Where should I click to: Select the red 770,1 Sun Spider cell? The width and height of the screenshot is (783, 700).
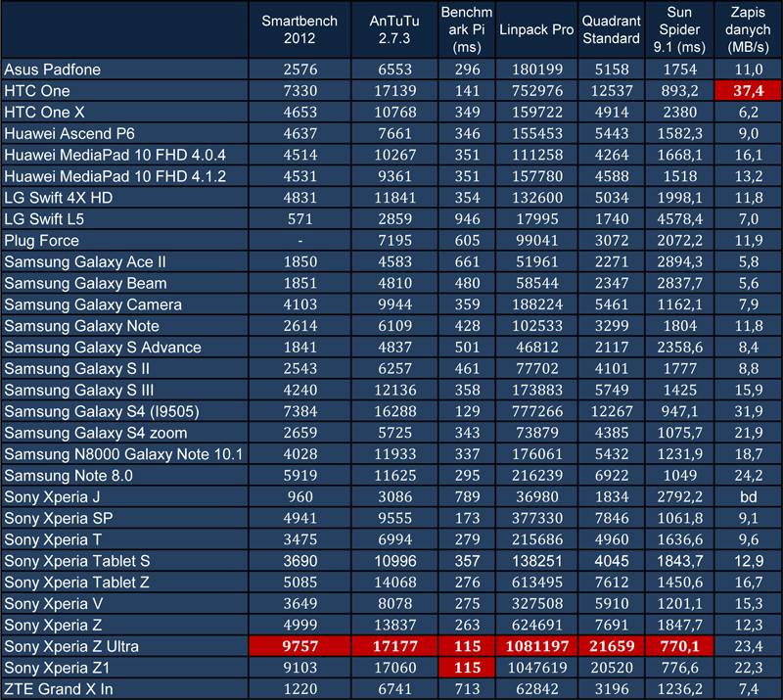tap(679, 646)
